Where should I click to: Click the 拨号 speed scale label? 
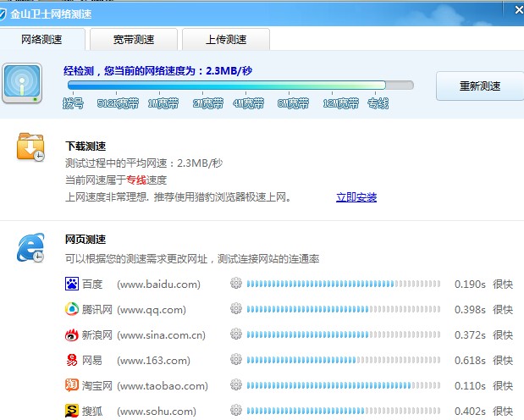(x=73, y=103)
